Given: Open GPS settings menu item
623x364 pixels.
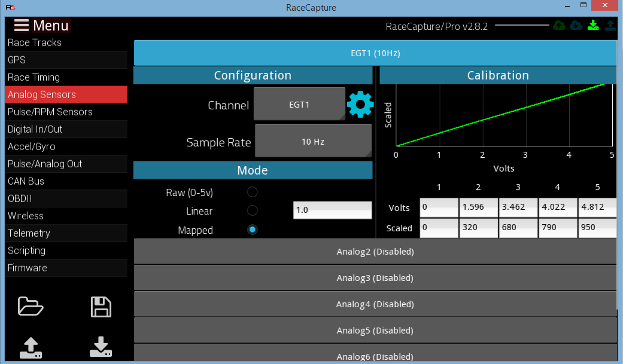Looking at the screenshot, I should (x=66, y=60).
